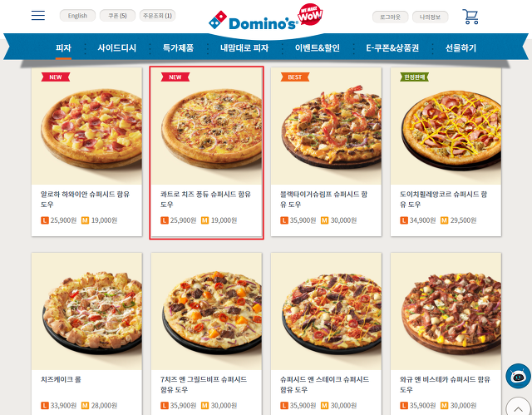The height and width of the screenshot is (415, 532).
Task: Open the 이벤트&할인 menu
Action: [x=318, y=48]
